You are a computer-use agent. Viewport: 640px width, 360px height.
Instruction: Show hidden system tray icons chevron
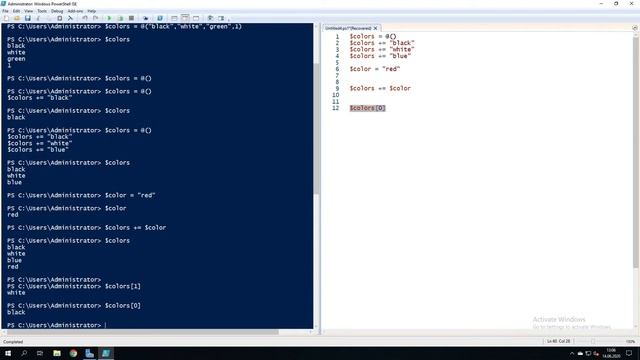572,353
